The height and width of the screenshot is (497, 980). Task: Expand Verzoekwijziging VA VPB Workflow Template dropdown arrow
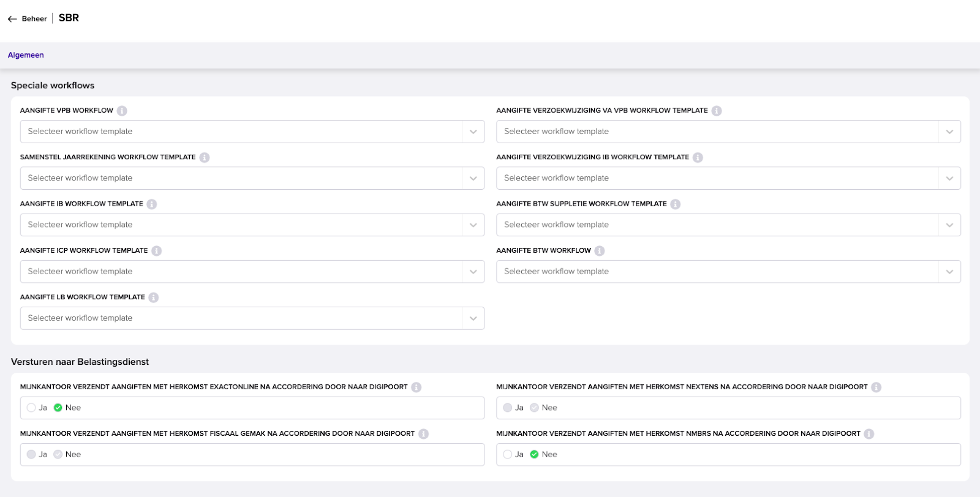[950, 132]
